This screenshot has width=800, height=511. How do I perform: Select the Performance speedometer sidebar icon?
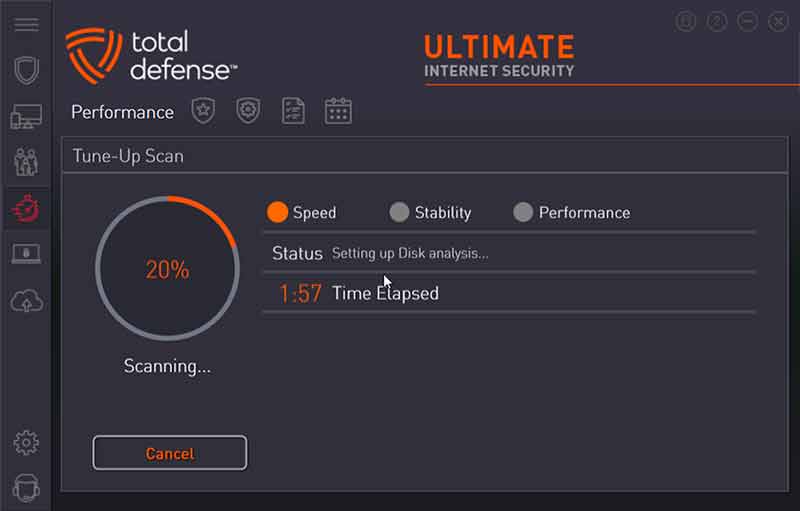pos(26,208)
